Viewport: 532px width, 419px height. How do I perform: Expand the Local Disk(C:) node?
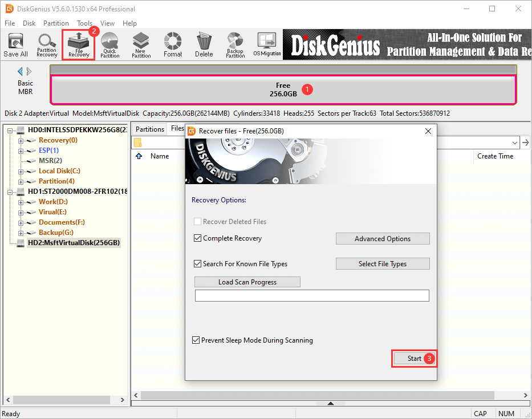tap(21, 172)
